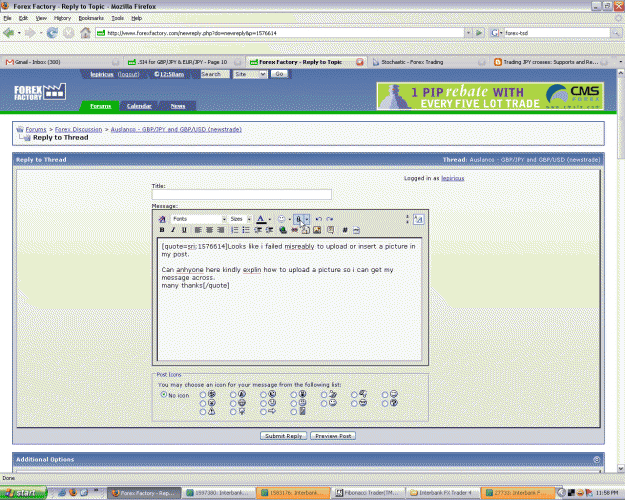
Task: Click the Firefox back arrow
Action: click(x=9, y=33)
